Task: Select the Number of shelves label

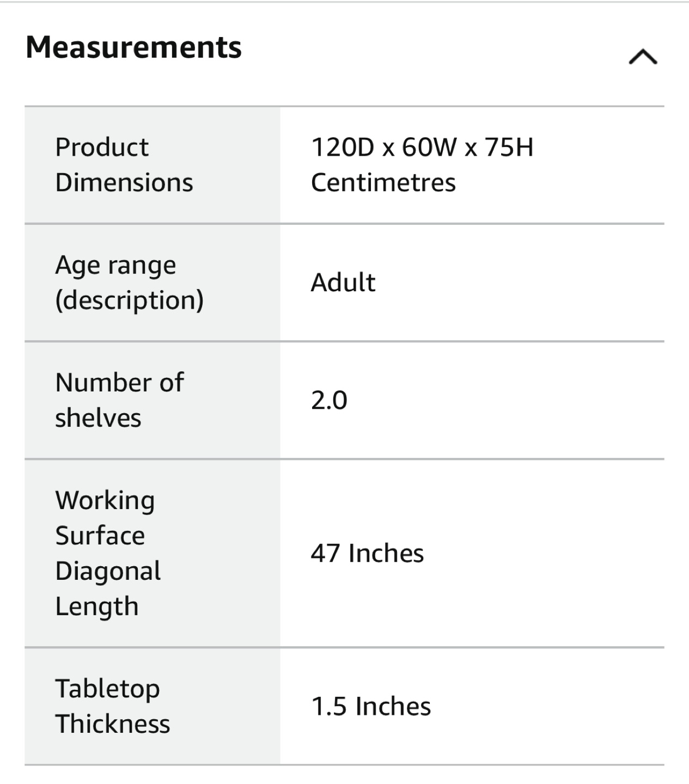Action: [120, 400]
